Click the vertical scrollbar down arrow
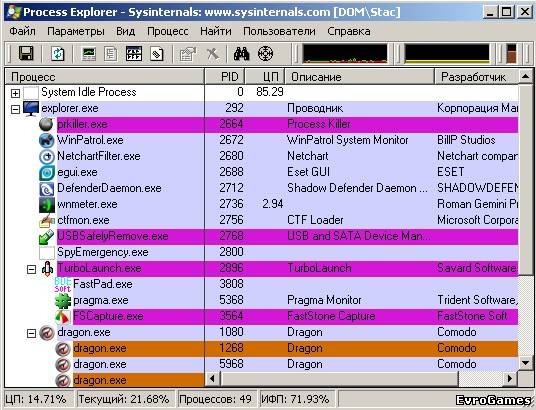 click(525, 363)
